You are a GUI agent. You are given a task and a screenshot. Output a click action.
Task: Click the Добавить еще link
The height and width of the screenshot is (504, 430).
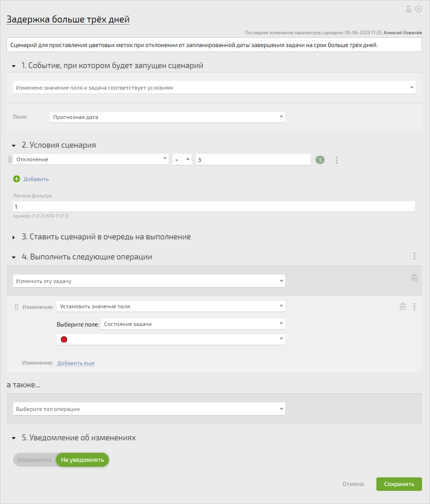click(76, 363)
